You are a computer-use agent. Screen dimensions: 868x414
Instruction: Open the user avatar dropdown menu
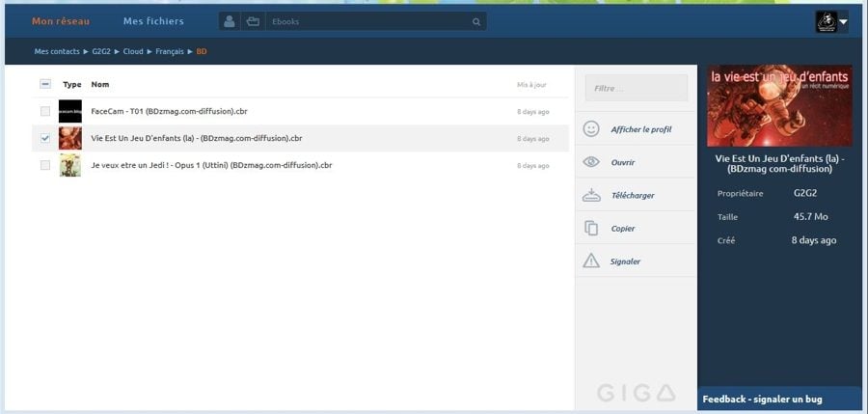(x=831, y=21)
